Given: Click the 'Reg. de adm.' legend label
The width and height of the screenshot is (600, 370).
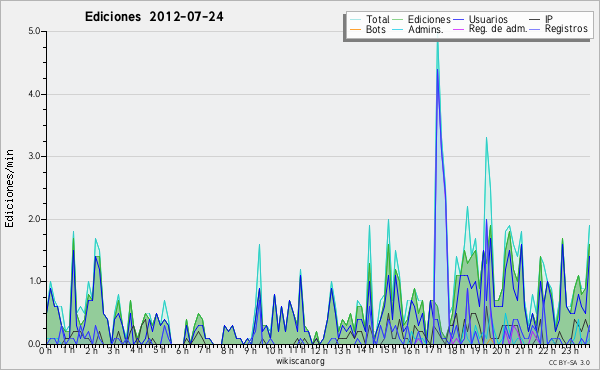Looking at the screenshot, I should tap(498, 29).
